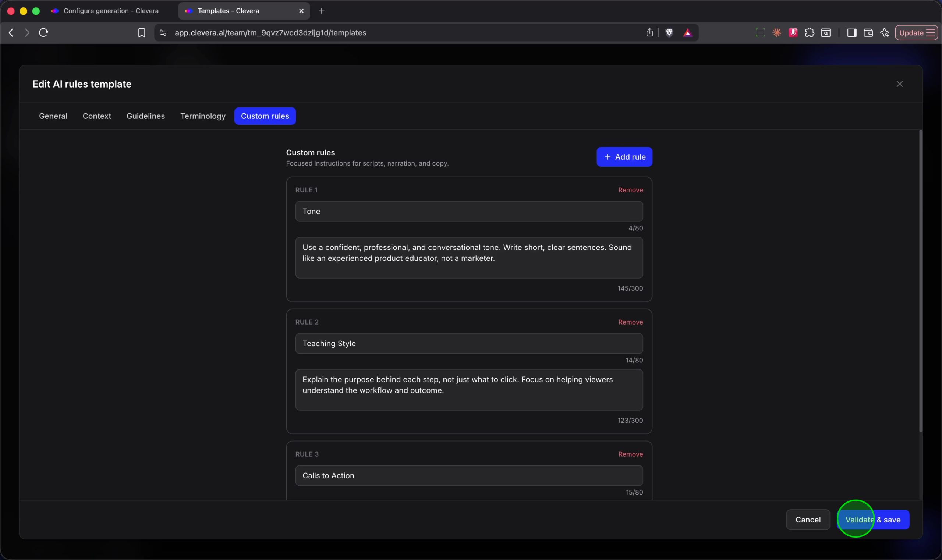942x560 pixels.
Task: Click Validate & save
Action: click(873, 520)
